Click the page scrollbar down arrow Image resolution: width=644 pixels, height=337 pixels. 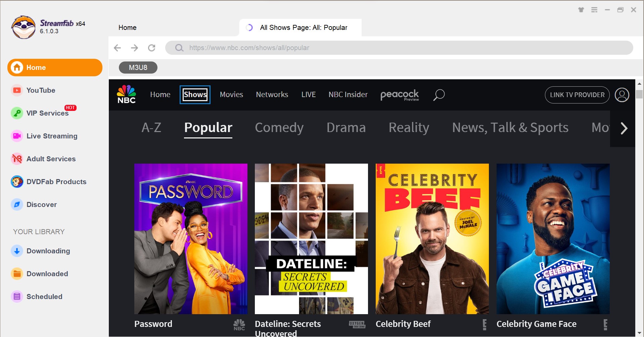click(639, 333)
